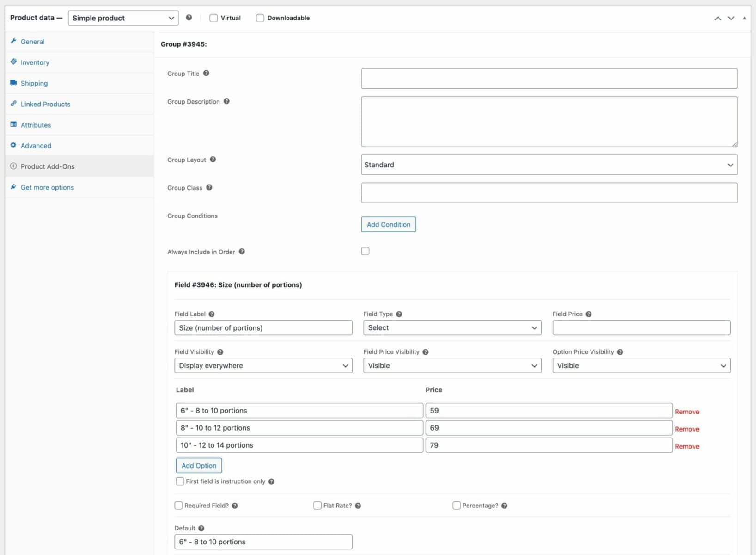Enable the Virtual checkbox

click(x=213, y=18)
